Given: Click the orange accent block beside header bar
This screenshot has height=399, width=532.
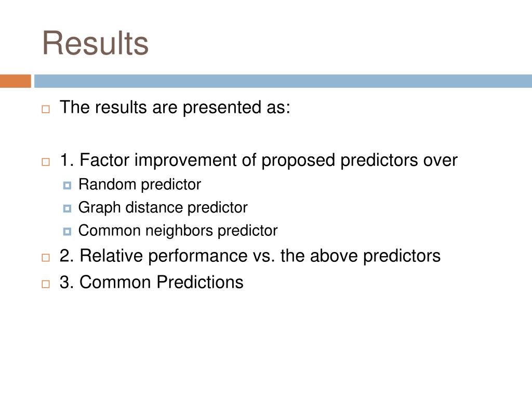Looking at the screenshot, I should click(15, 81).
